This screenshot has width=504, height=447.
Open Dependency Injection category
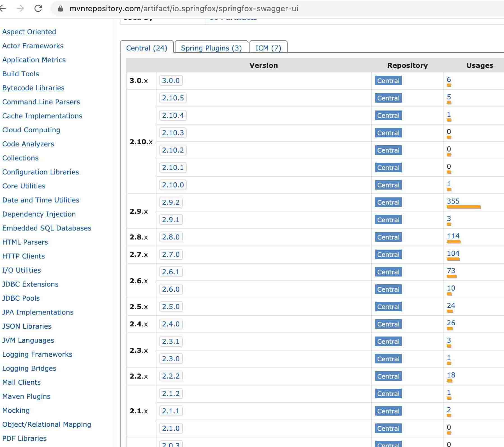pyautogui.click(x=39, y=214)
